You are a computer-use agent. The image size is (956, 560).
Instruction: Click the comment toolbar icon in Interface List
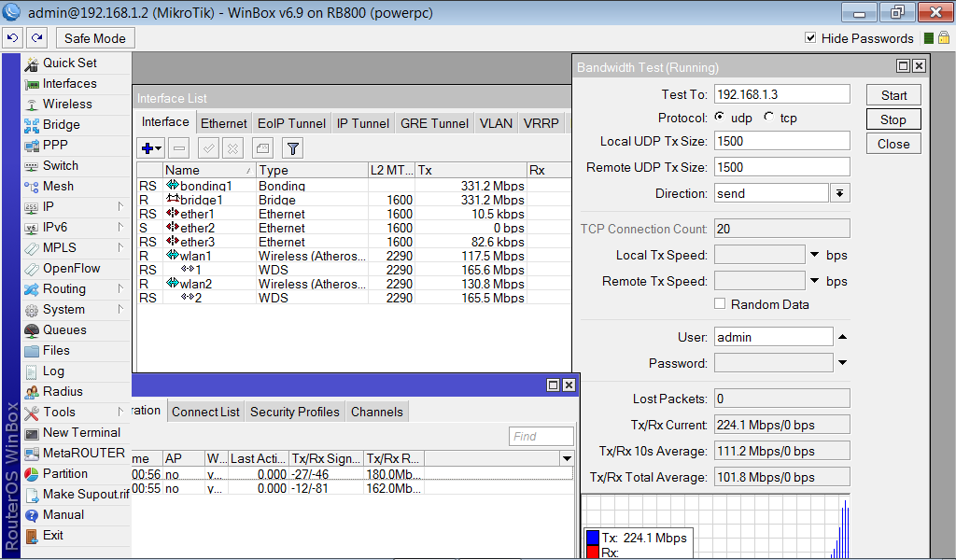tap(262, 148)
